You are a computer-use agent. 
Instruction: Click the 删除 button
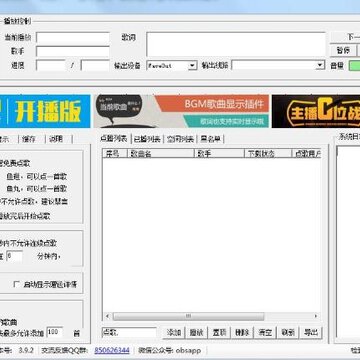coord(242,332)
